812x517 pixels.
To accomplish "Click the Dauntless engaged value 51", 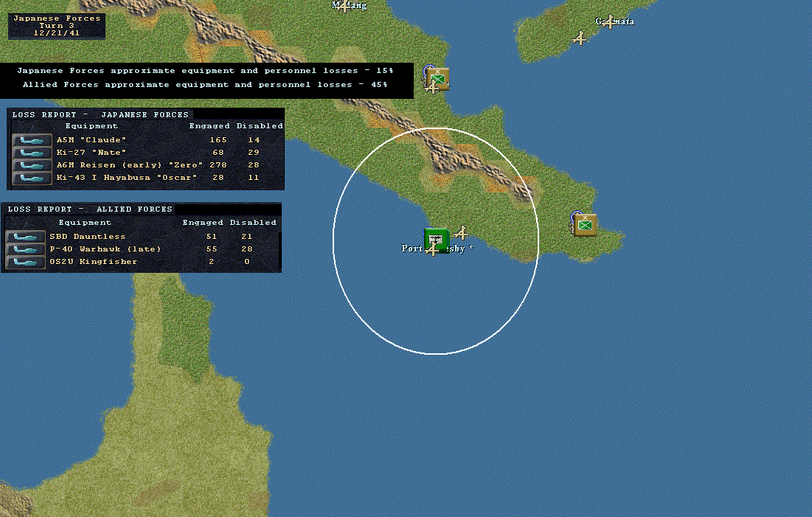I will tap(211, 236).
